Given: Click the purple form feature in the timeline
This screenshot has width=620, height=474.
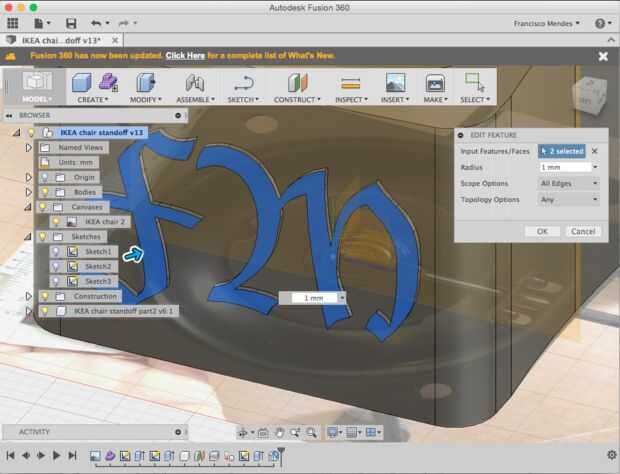Looking at the screenshot, I should click(110, 456).
